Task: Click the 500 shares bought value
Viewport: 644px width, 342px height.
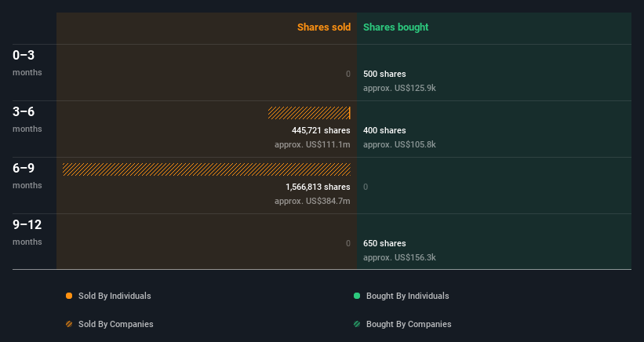Action: [384, 74]
